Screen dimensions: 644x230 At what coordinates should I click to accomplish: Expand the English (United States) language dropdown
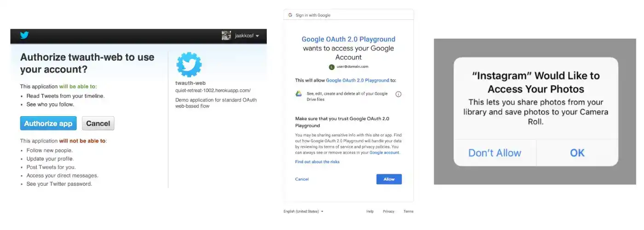pos(304,212)
